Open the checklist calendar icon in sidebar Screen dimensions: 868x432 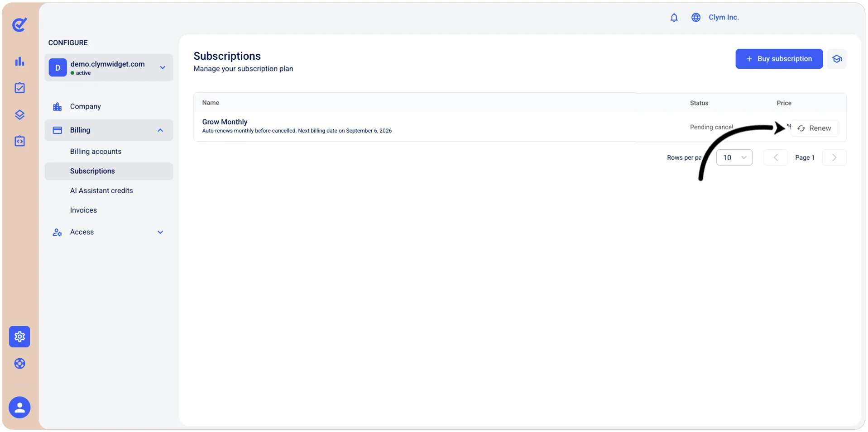pyautogui.click(x=19, y=88)
